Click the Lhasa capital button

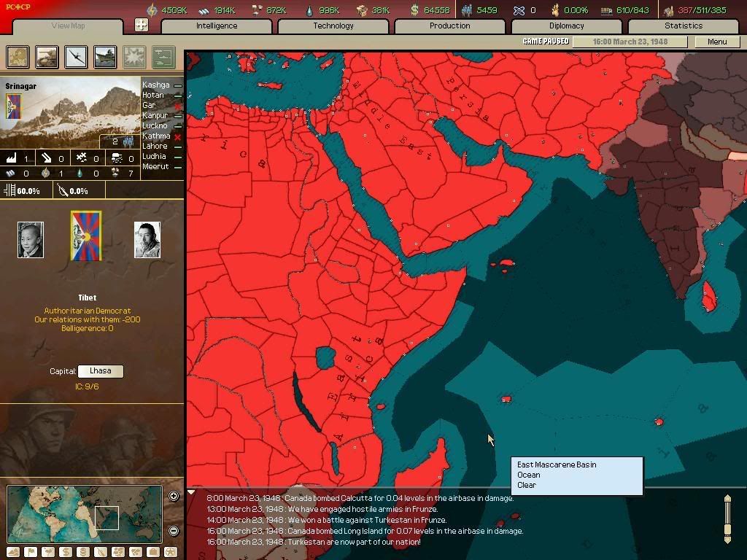100,371
